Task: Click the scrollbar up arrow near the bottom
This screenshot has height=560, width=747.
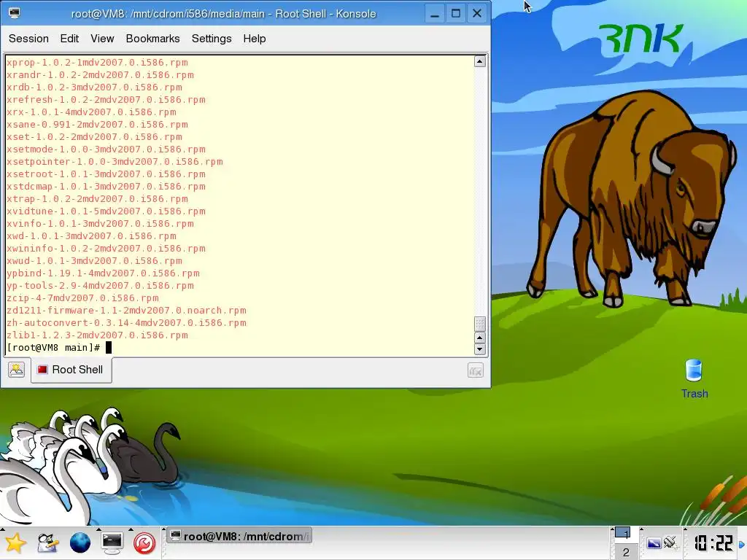Action: [x=480, y=338]
